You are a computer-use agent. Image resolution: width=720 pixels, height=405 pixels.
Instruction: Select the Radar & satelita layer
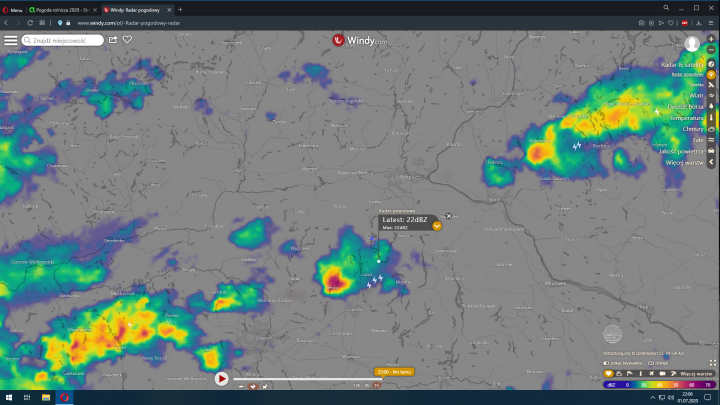click(683, 64)
